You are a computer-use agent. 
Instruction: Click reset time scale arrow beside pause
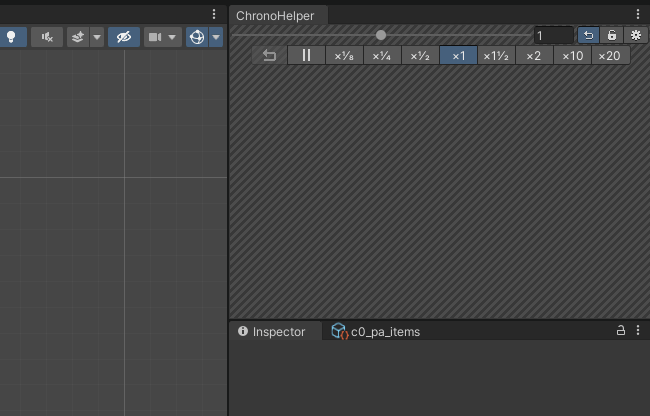click(269, 55)
